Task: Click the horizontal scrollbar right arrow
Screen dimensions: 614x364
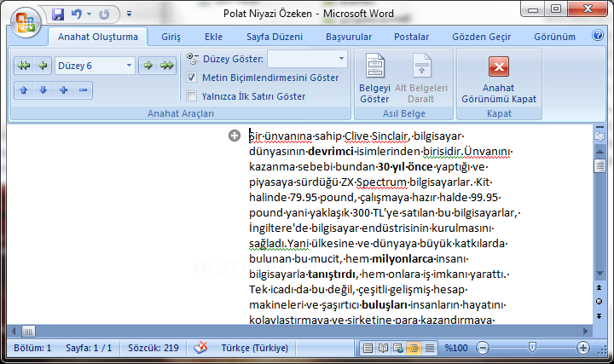Action: coord(586,331)
